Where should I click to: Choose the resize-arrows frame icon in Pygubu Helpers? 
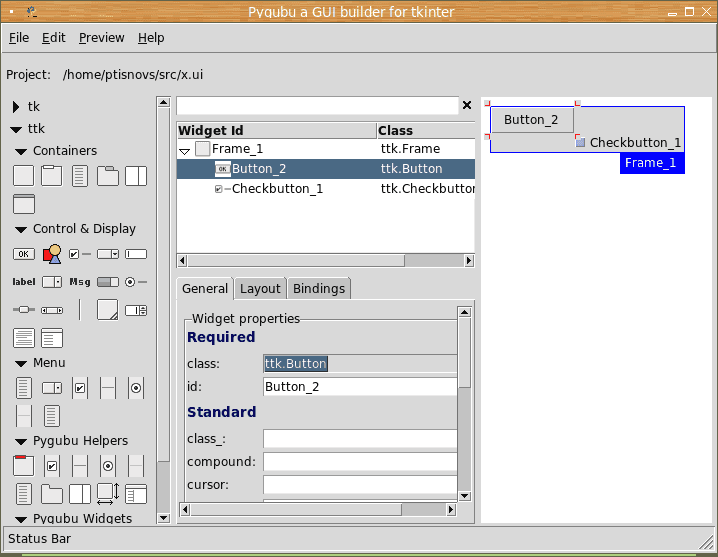point(108,494)
